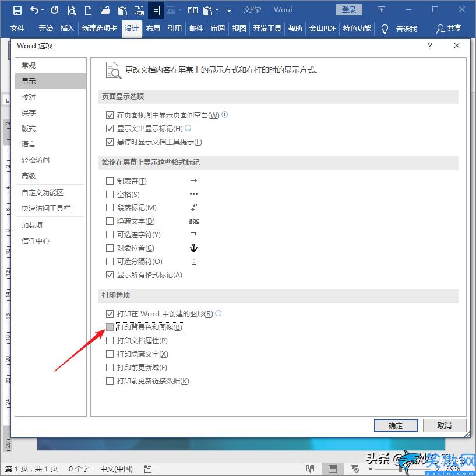
Task: Switch to the 开始 ribbon tab
Action: tap(46, 29)
